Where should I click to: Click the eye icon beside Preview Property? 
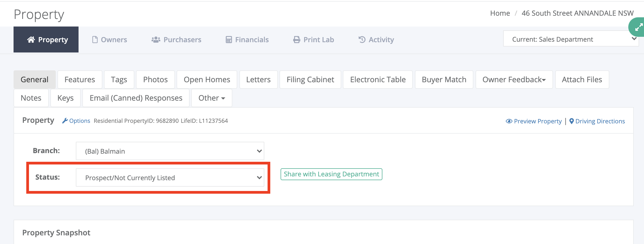click(509, 121)
